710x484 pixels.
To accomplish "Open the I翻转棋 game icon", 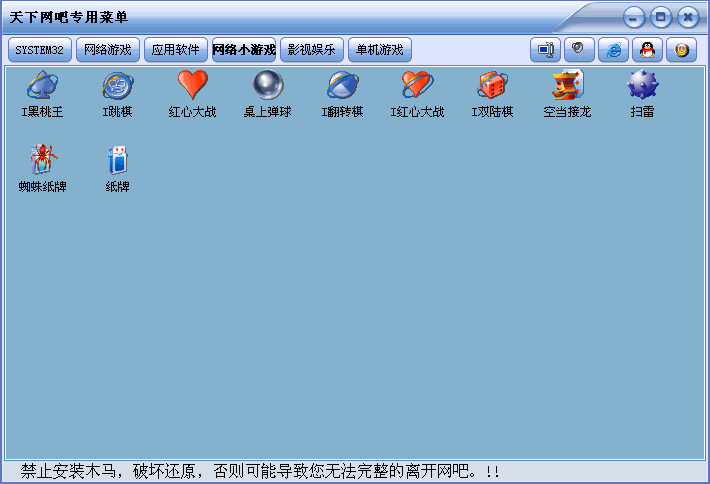I will click(342, 87).
